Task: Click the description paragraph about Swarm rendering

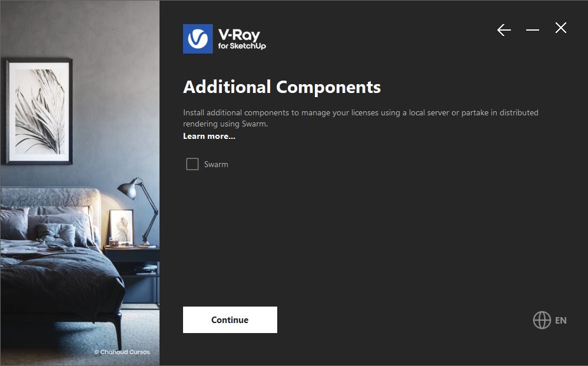Action: [361, 118]
